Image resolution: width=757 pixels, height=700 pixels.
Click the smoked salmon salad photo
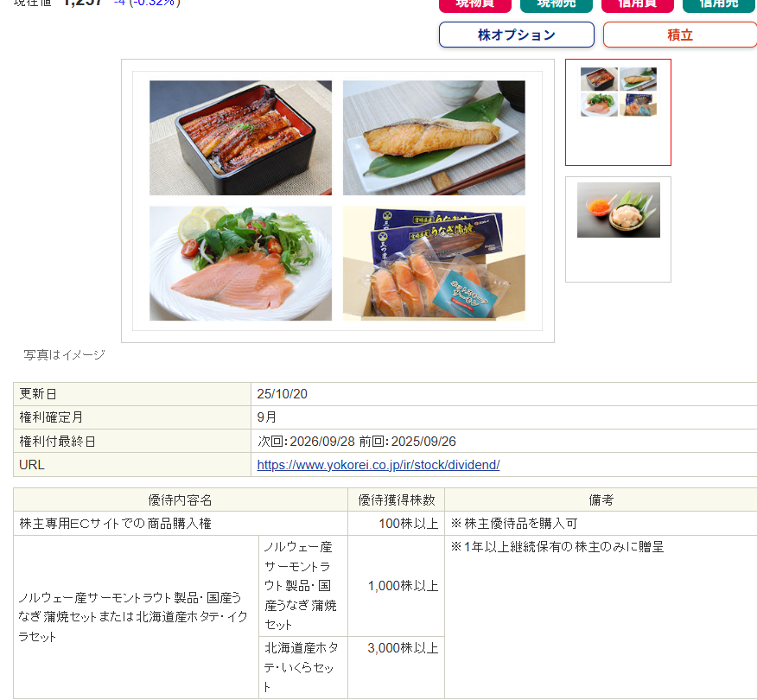240,264
